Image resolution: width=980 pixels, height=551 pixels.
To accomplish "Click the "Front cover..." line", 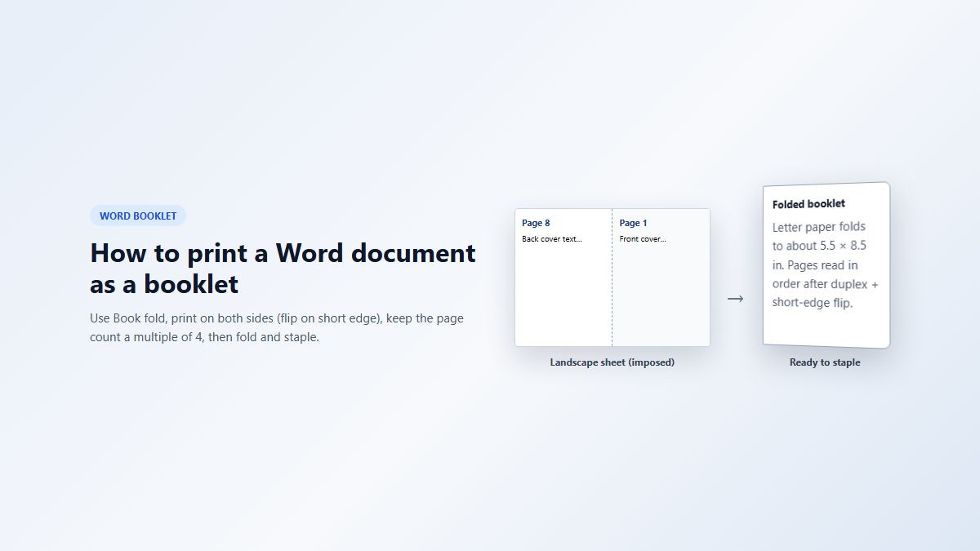I will click(643, 239).
